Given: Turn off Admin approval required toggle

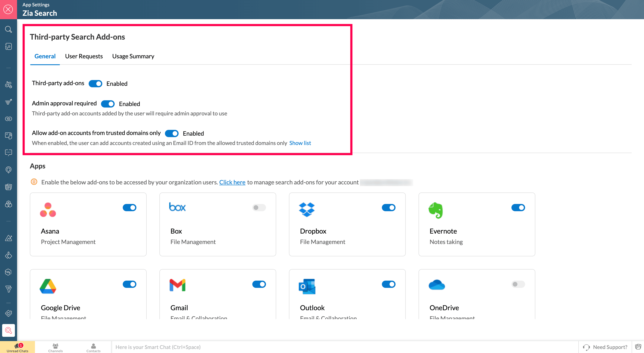Looking at the screenshot, I should tap(108, 104).
